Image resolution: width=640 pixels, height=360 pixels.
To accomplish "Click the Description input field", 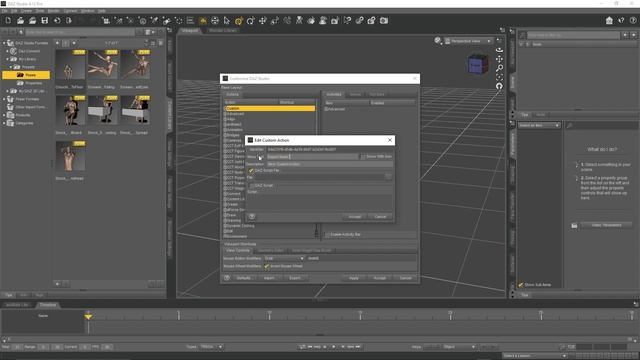I will pos(330,164).
